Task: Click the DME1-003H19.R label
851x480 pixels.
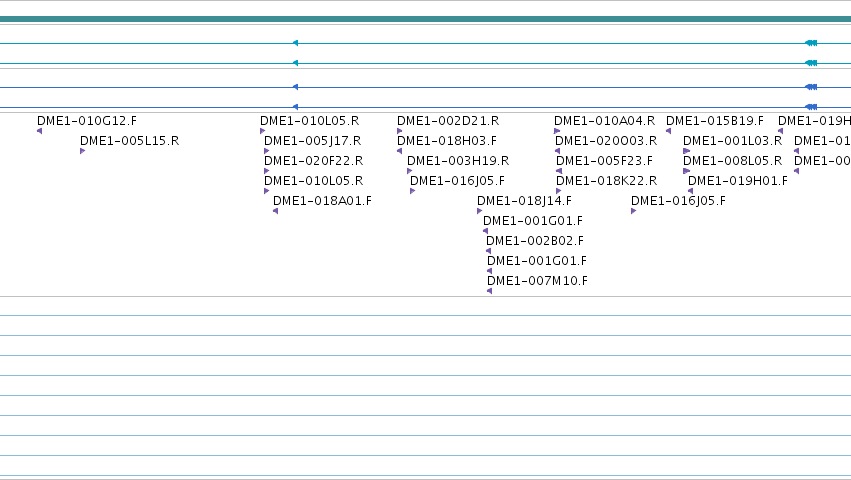Action: pyautogui.click(x=458, y=161)
